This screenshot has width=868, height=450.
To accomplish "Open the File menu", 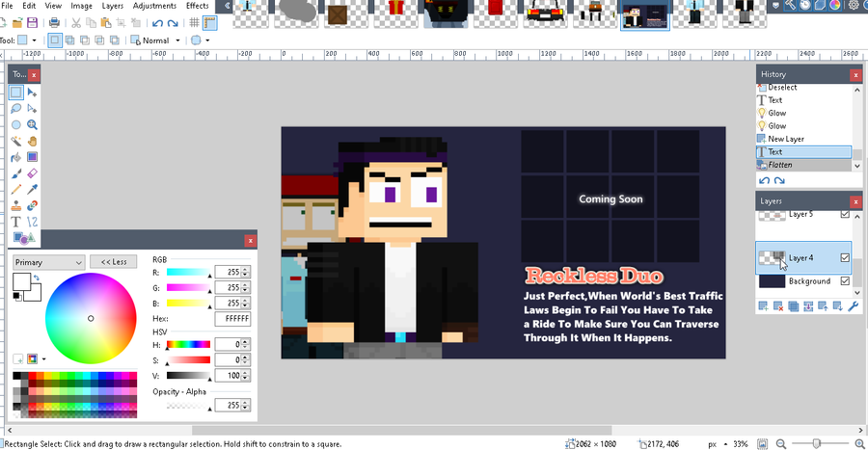I will (7, 6).
